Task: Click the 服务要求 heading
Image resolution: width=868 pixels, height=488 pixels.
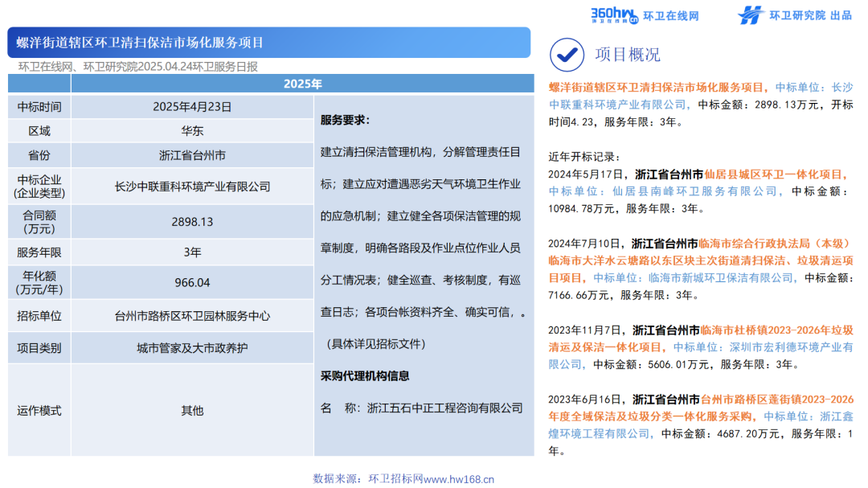Action: 345,121
